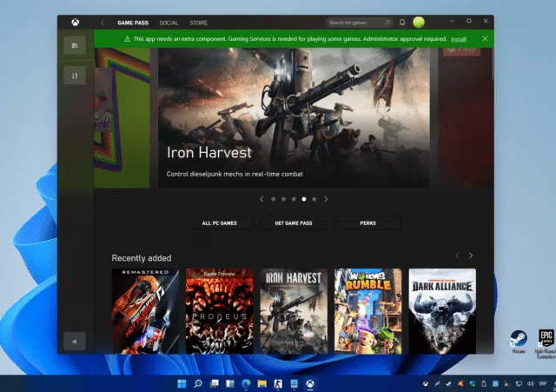Viewport: 556px width, 392px height.
Task: Click the Windows Start button on the taskbar
Action: click(181, 383)
